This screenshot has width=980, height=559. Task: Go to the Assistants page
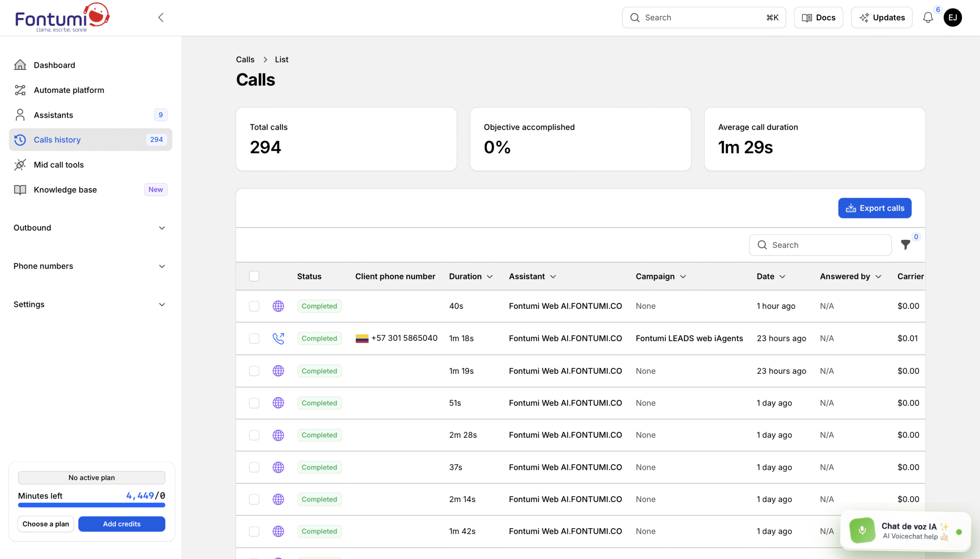(x=53, y=115)
